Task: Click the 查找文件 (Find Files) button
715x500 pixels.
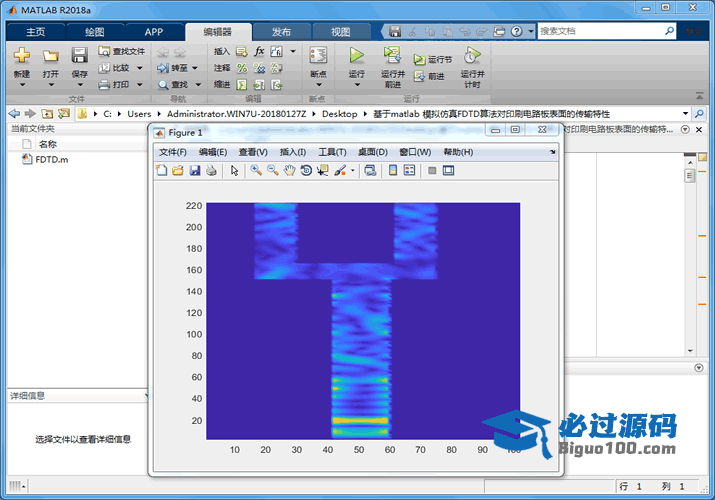Action: click(122, 51)
